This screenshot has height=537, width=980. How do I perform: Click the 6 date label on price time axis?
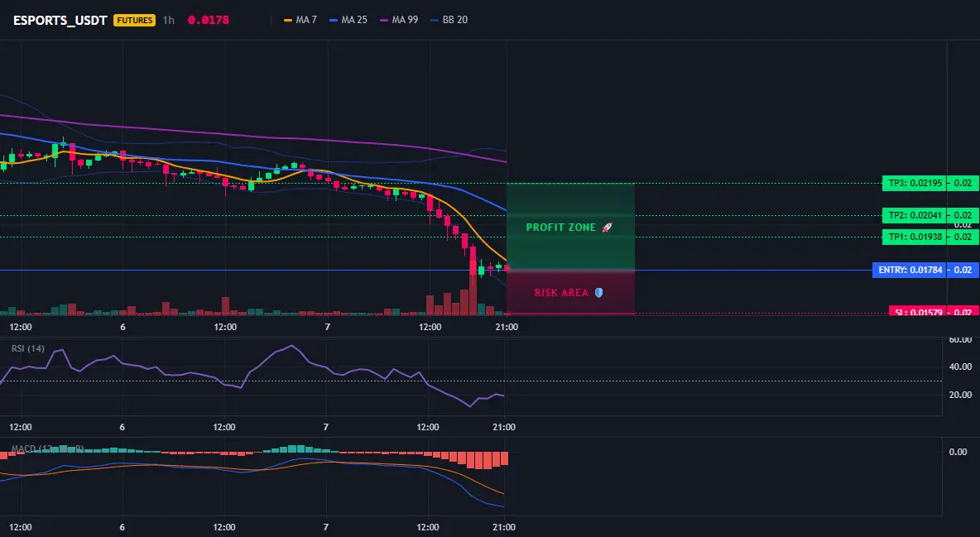[x=122, y=327]
